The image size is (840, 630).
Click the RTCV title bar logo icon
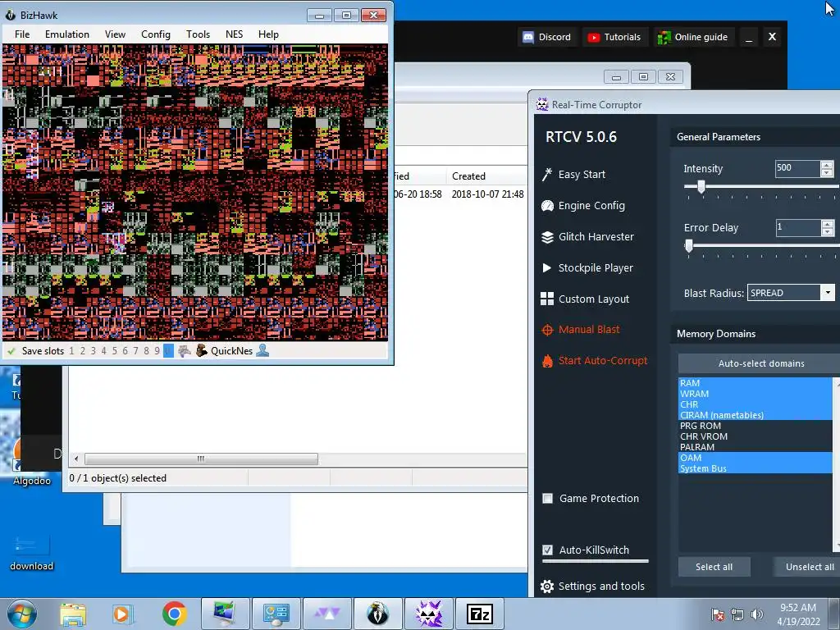(x=542, y=104)
